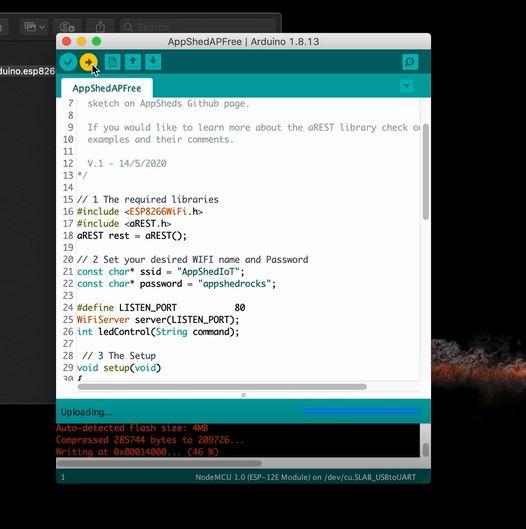Screen dimensions: 526x529
Task: Click "Writing at 0x00014000" console line
Action: 137,452
